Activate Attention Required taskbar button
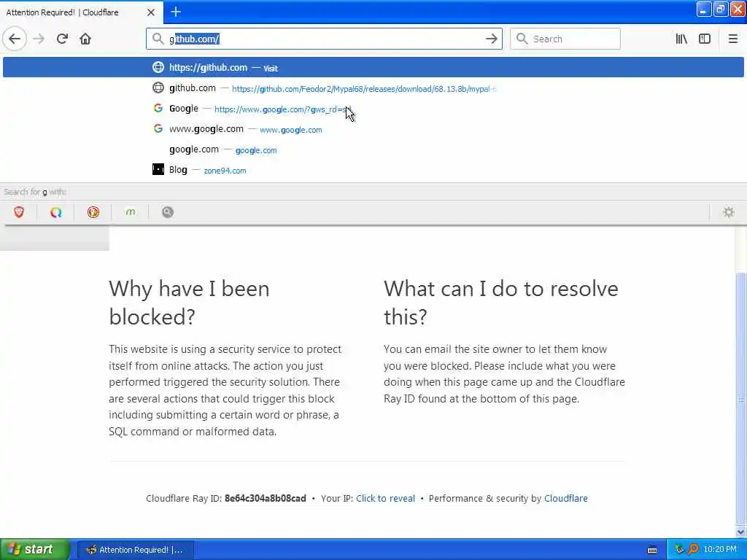Image resolution: width=747 pixels, height=560 pixels. click(x=135, y=550)
